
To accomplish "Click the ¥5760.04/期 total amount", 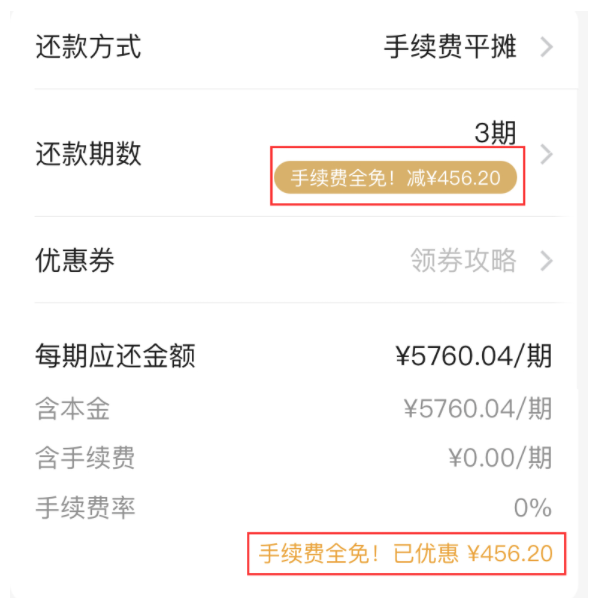I will click(474, 355).
